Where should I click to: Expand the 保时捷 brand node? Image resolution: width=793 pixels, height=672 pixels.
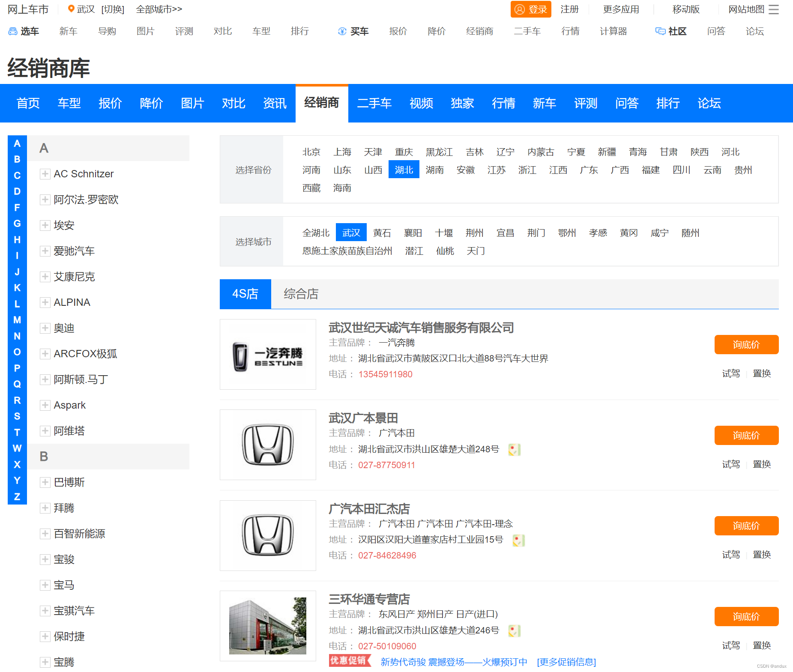[45, 636]
